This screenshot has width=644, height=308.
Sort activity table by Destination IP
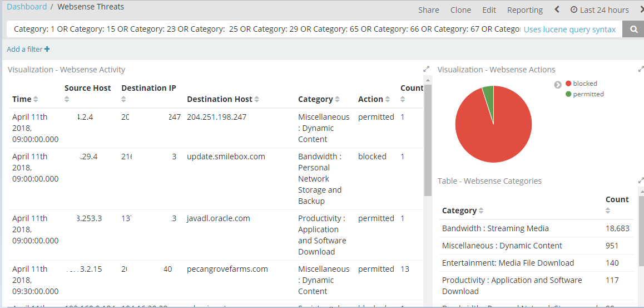click(124, 100)
